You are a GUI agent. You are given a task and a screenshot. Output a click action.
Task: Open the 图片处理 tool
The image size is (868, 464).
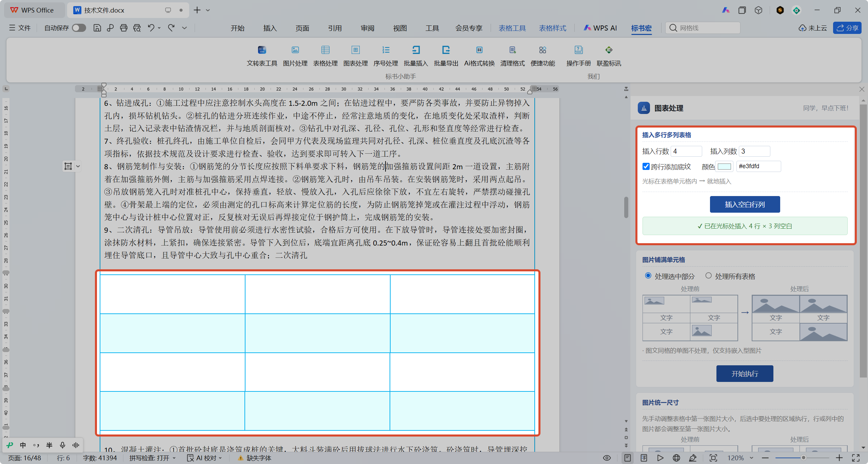click(x=295, y=56)
